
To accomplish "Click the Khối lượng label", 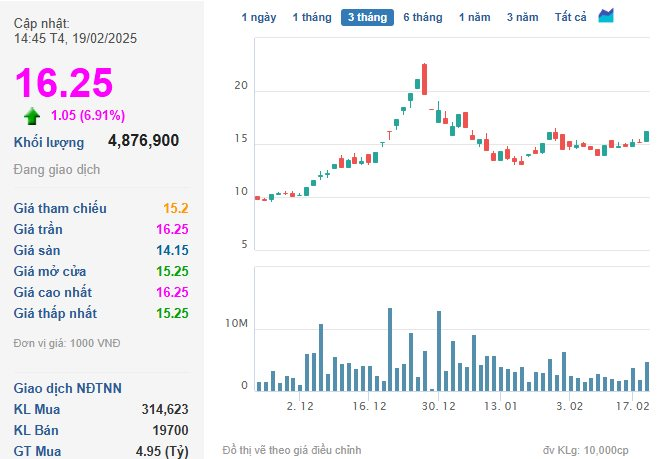I will coord(49,142).
